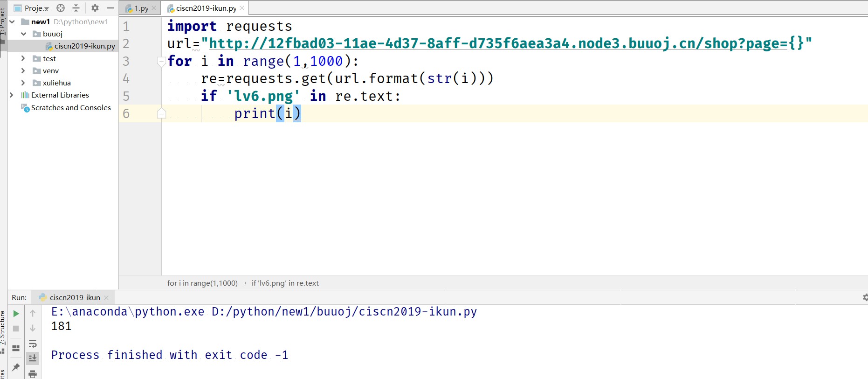
Task: Collapse the new1 project root
Action: 12,21
